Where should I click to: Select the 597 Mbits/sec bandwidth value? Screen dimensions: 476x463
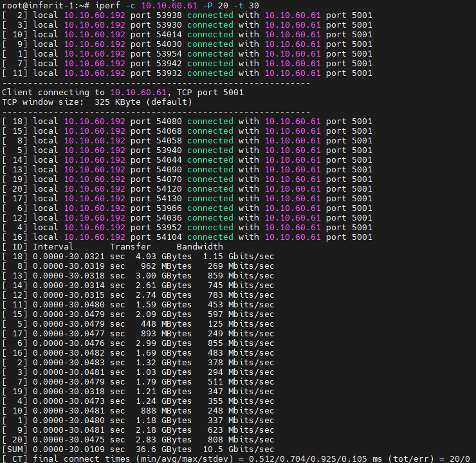[241, 314]
